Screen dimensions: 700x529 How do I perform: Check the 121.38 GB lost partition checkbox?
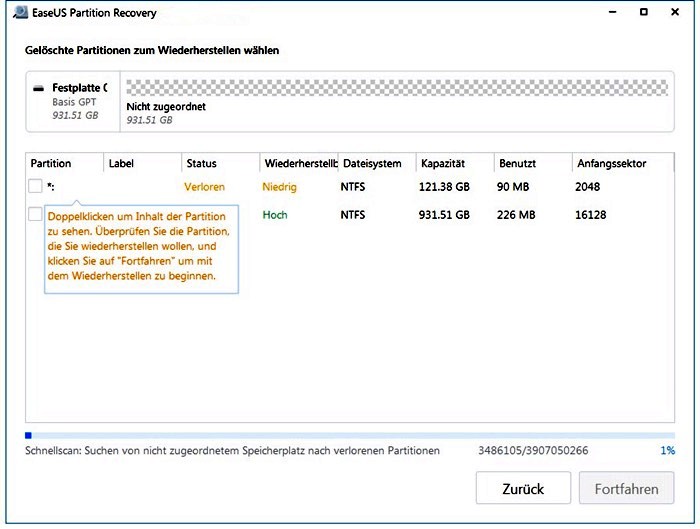pos(35,186)
